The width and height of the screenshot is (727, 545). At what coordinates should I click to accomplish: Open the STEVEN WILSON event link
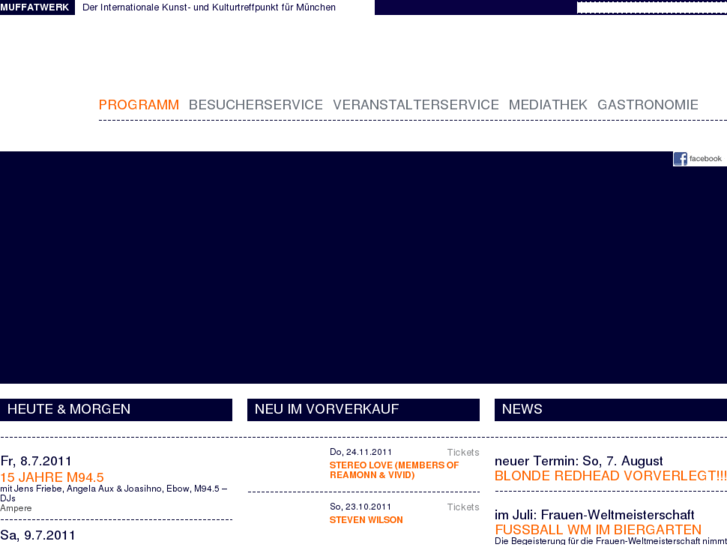pyautogui.click(x=366, y=520)
